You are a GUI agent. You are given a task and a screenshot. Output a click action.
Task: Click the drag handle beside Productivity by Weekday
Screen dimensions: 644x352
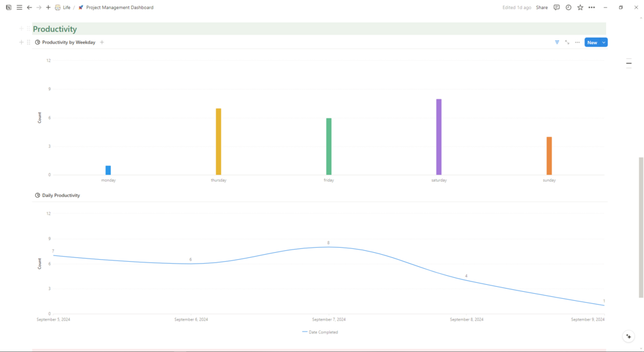tap(28, 42)
